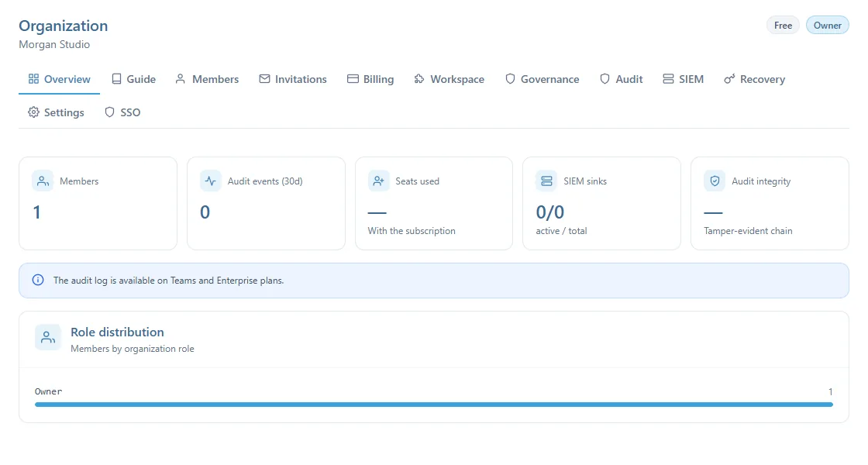Viewport: 868px width, 465px height.
Task: Click the Owner role badge
Action: (x=827, y=25)
